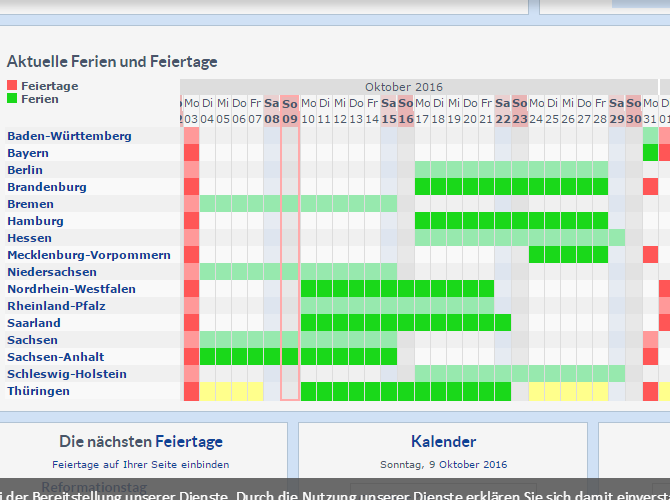The image size is (670, 500).
Task: Click the Rheinland-Pfalz link
Action: pyautogui.click(x=56, y=306)
